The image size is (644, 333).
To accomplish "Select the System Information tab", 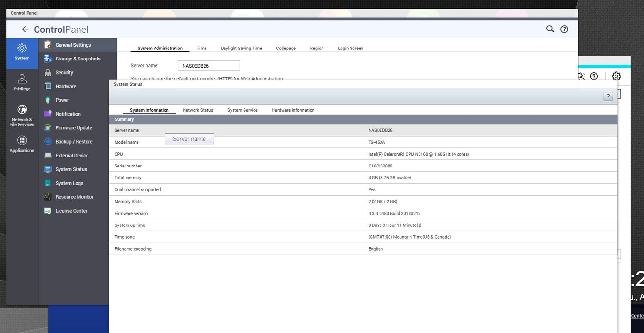I will pyautogui.click(x=149, y=110).
